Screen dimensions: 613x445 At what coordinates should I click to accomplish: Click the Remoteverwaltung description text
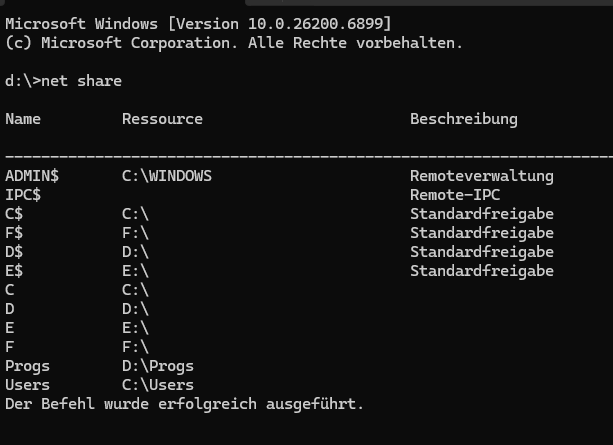(x=481, y=176)
